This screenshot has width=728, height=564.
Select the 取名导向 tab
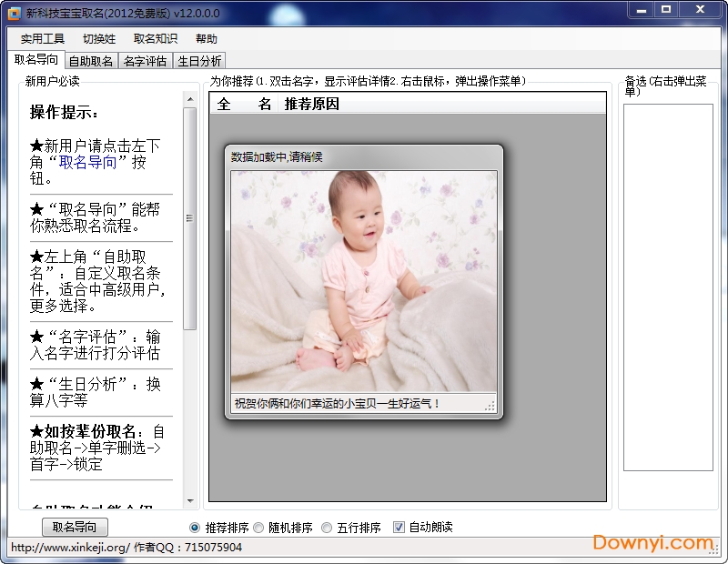[36, 60]
